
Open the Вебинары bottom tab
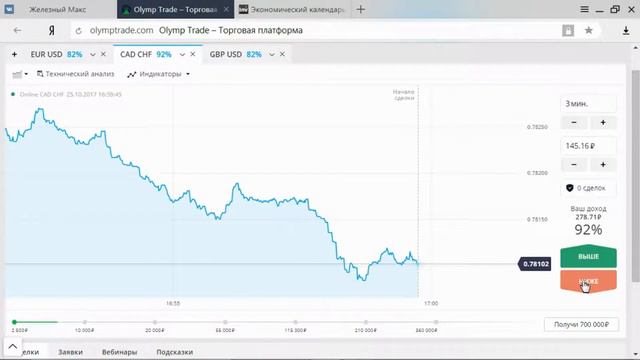[x=119, y=352]
